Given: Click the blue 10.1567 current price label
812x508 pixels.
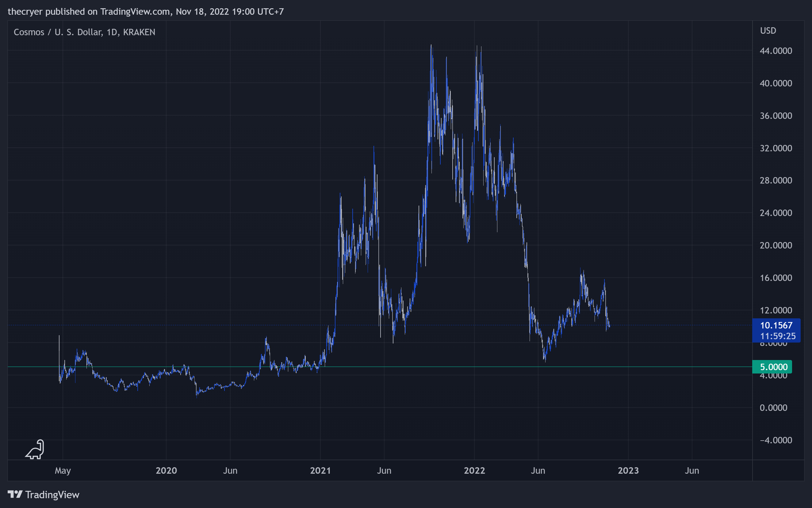Looking at the screenshot, I should click(x=776, y=325).
